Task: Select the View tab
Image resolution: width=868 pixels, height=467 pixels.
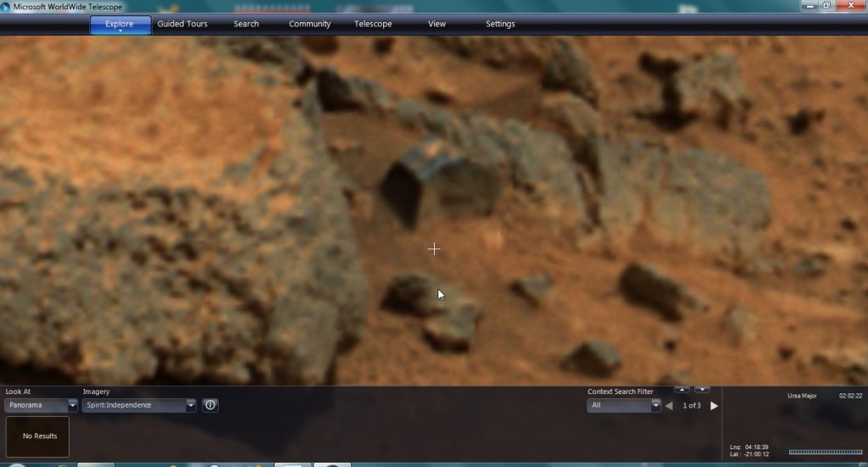Action: 437,24
